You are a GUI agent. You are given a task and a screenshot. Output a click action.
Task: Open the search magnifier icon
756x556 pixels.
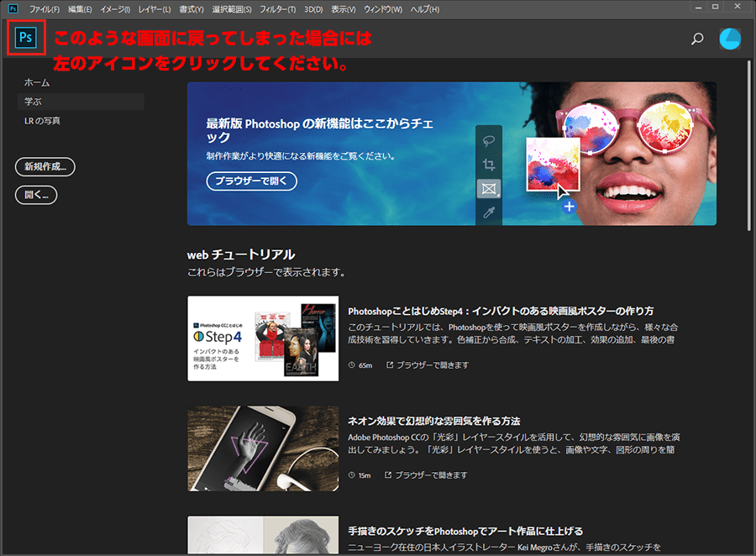click(697, 39)
